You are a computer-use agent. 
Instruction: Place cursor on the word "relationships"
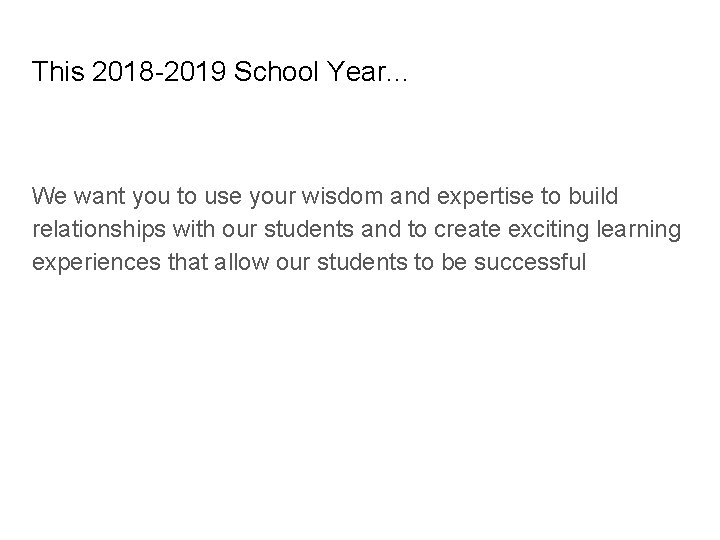pos(97,229)
